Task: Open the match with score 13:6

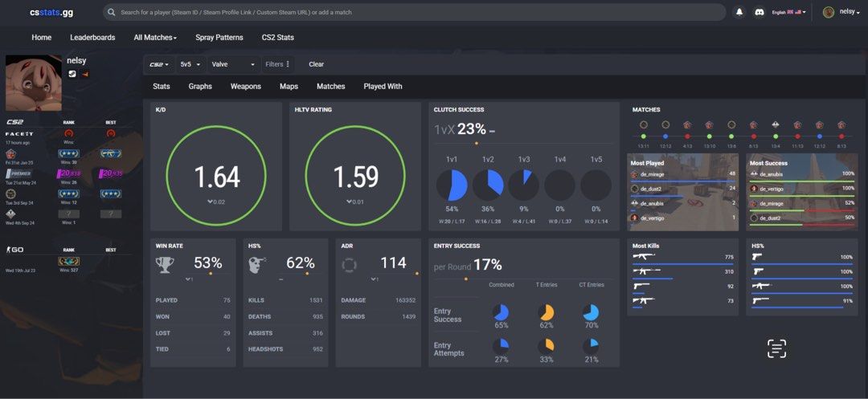Action: click(731, 136)
